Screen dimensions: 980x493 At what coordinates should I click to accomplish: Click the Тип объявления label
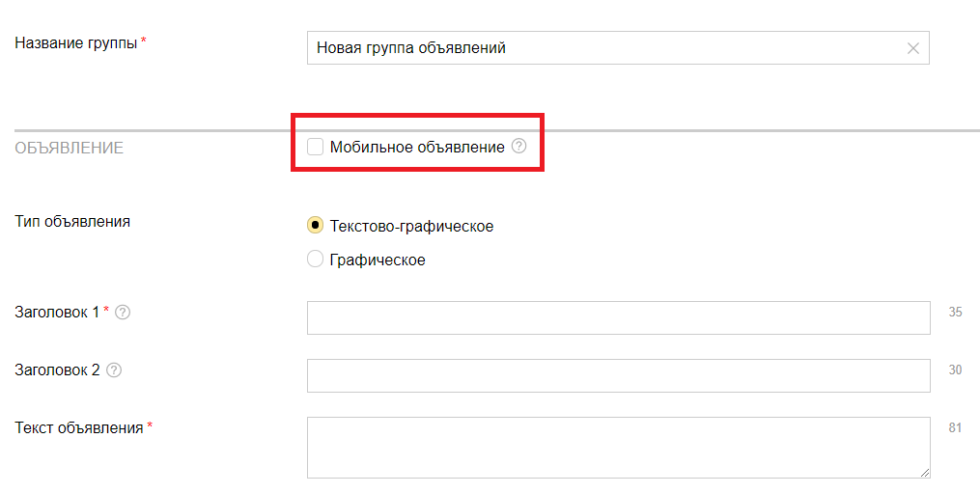[72, 222]
